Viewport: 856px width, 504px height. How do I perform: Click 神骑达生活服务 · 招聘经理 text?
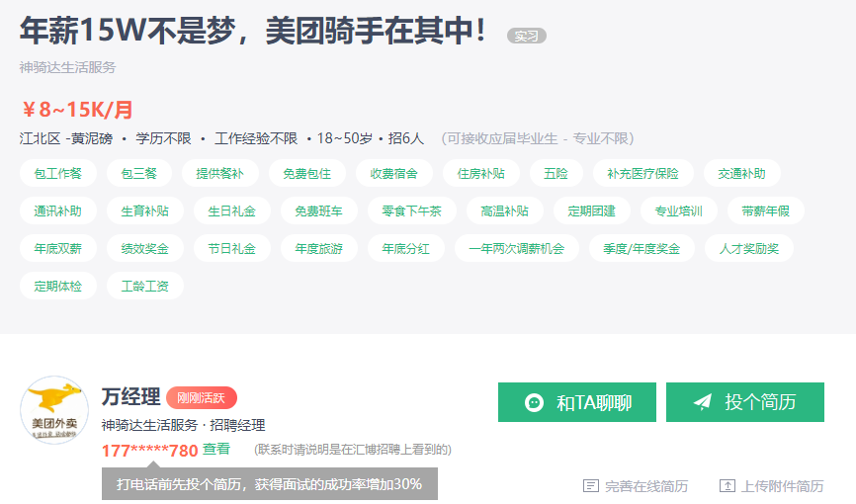[183, 425]
